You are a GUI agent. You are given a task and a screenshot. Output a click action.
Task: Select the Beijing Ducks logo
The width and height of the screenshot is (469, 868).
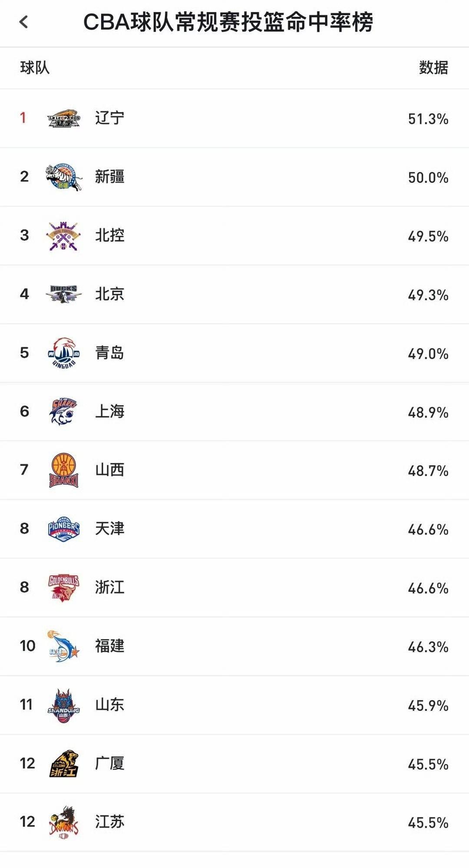point(64,294)
